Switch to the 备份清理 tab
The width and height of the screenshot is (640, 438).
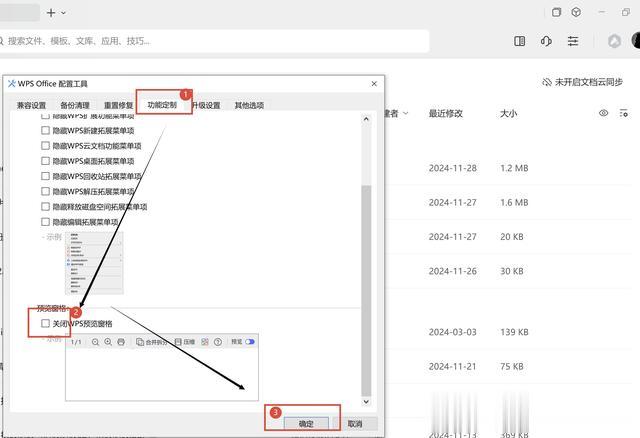[x=75, y=105]
